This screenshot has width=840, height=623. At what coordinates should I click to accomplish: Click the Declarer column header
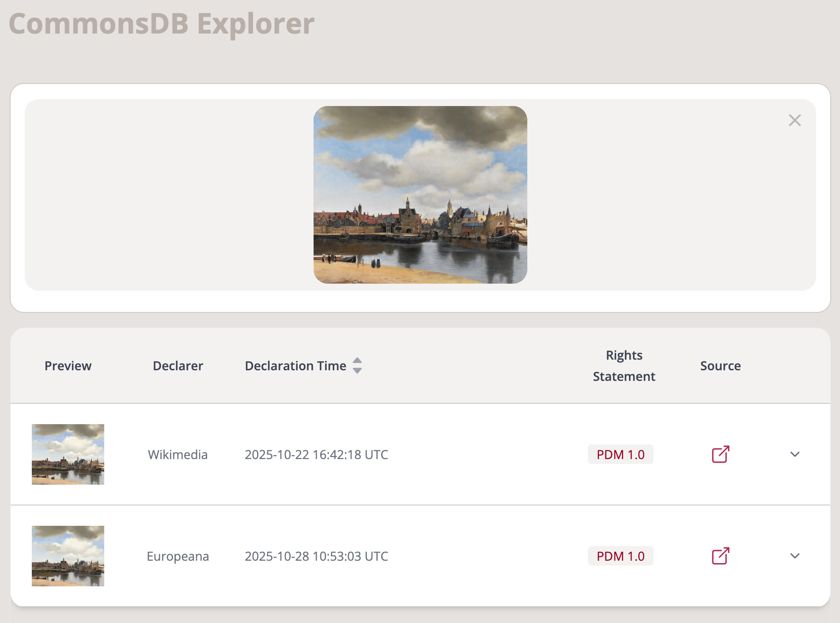[x=178, y=366]
